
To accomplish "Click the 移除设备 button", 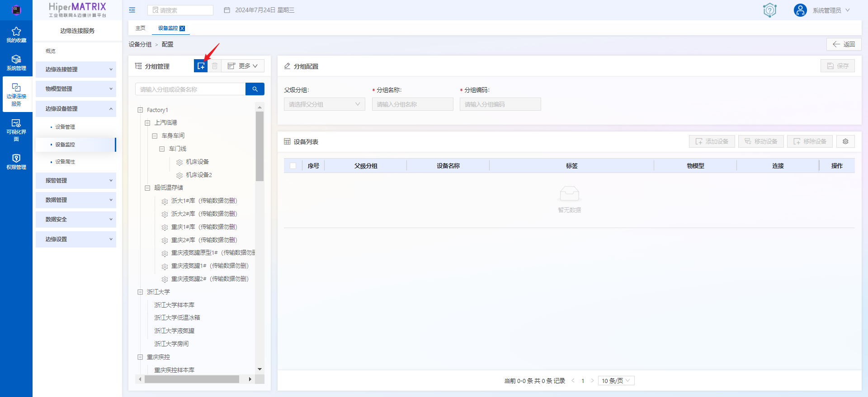I will tap(810, 141).
